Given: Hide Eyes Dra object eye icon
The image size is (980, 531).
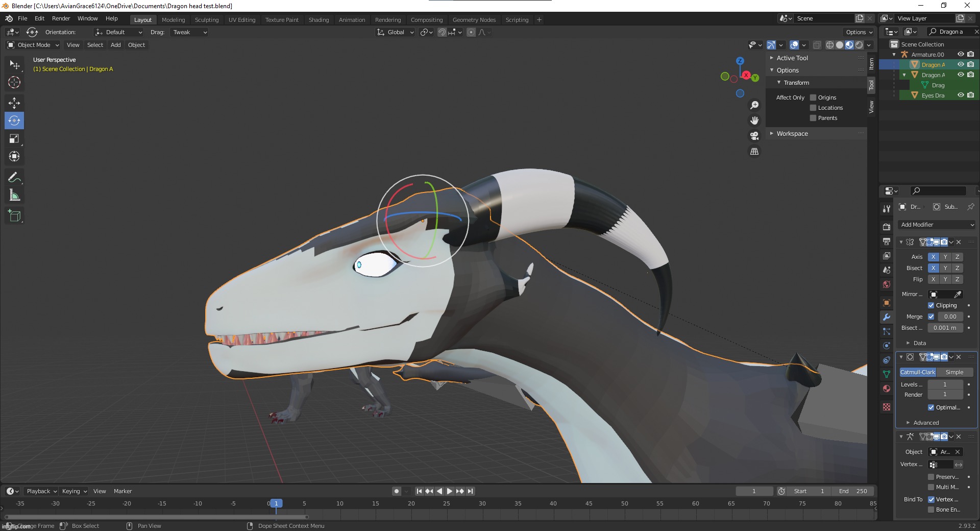Looking at the screenshot, I should (x=961, y=95).
